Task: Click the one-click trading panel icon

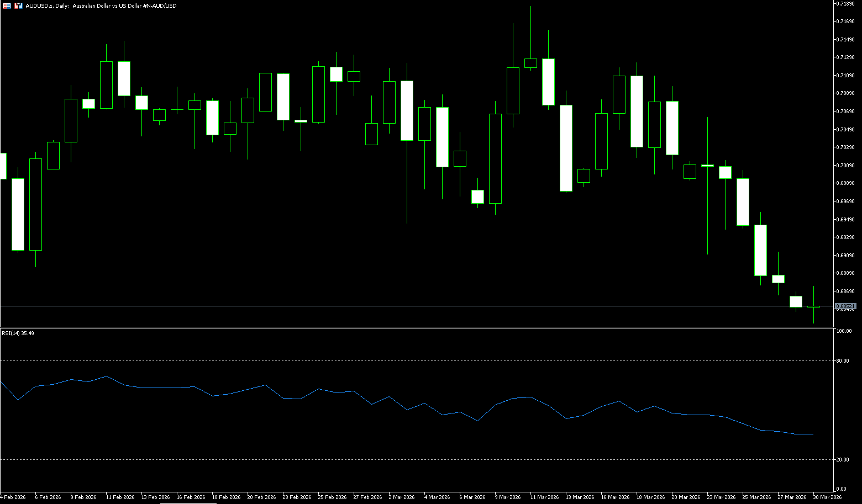Action: coord(18,6)
